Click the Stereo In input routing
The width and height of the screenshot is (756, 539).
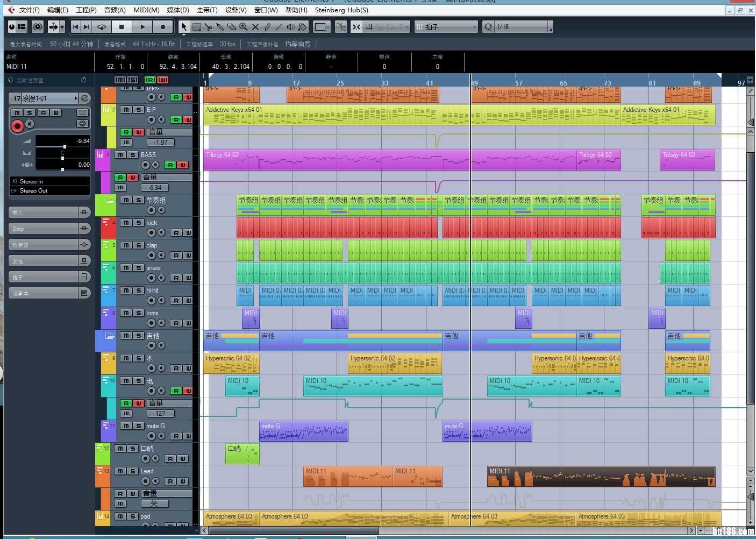pos(49,181)
